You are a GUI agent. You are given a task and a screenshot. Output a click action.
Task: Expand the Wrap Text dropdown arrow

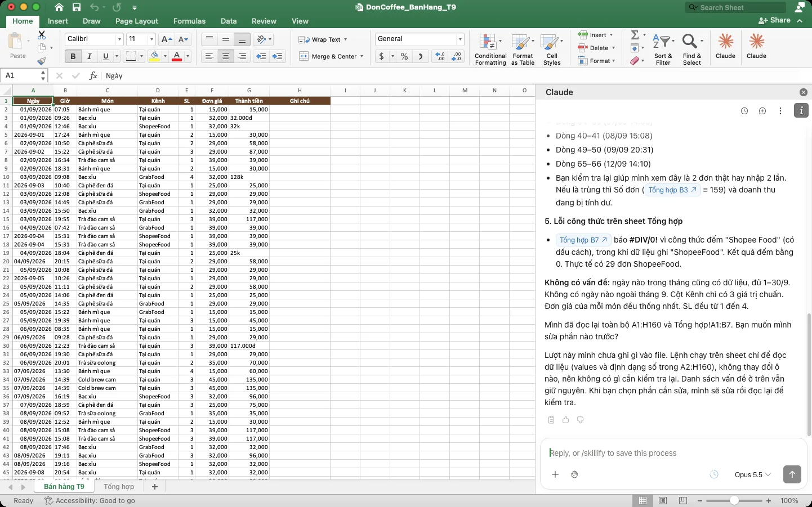345,39
